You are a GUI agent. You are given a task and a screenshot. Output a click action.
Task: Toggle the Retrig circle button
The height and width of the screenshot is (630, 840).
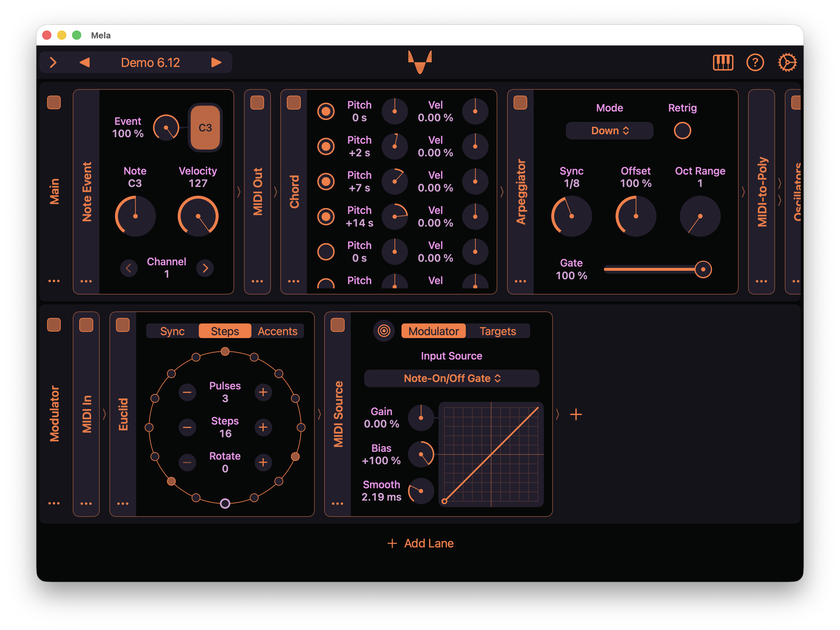point(682,131)
